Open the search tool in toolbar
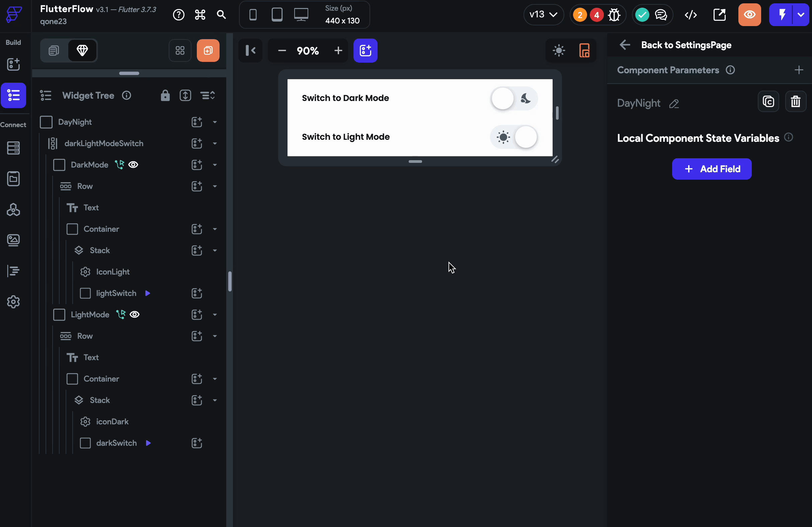The width and height of the screenshot is (812, 527). 221,14
